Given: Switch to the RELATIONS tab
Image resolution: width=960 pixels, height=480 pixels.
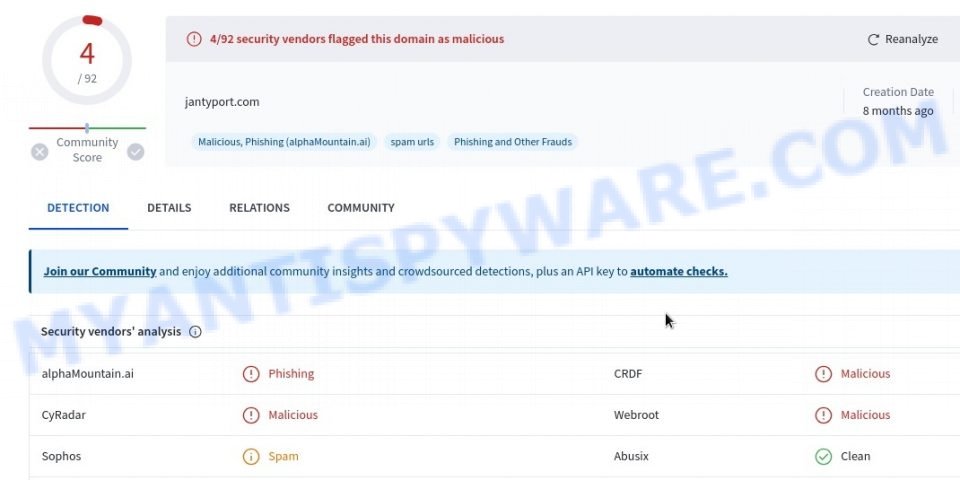Looking at the screenshot, I should 260,208.
